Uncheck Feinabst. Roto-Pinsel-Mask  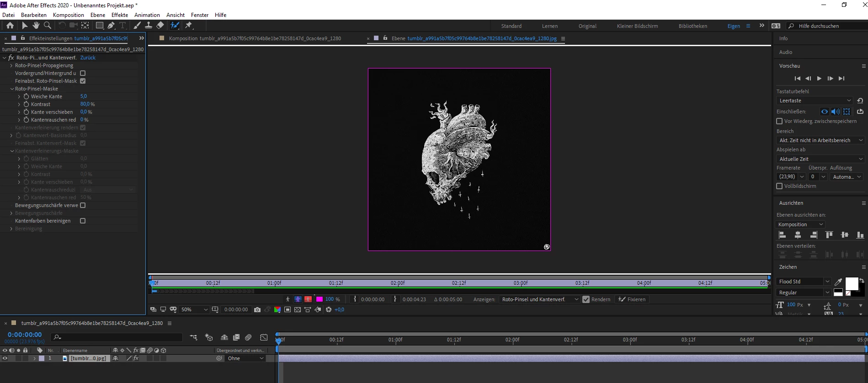[x=83, y=81]
